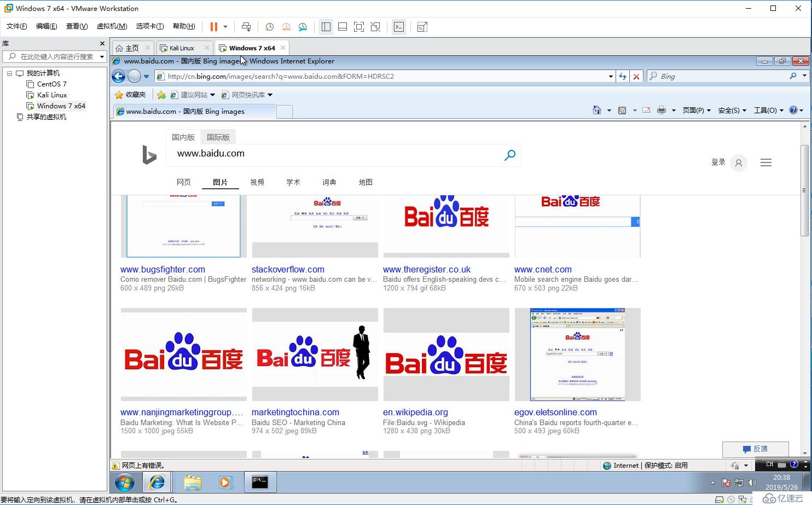Click the read mail icon in IE command bar
812x505 pixels.
coord(646,110)
